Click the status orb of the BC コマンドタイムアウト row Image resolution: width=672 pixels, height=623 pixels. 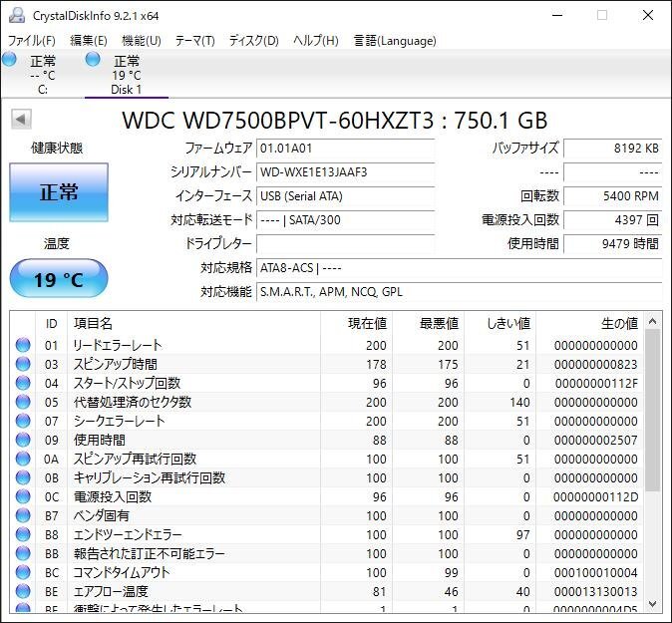(23, 572)
